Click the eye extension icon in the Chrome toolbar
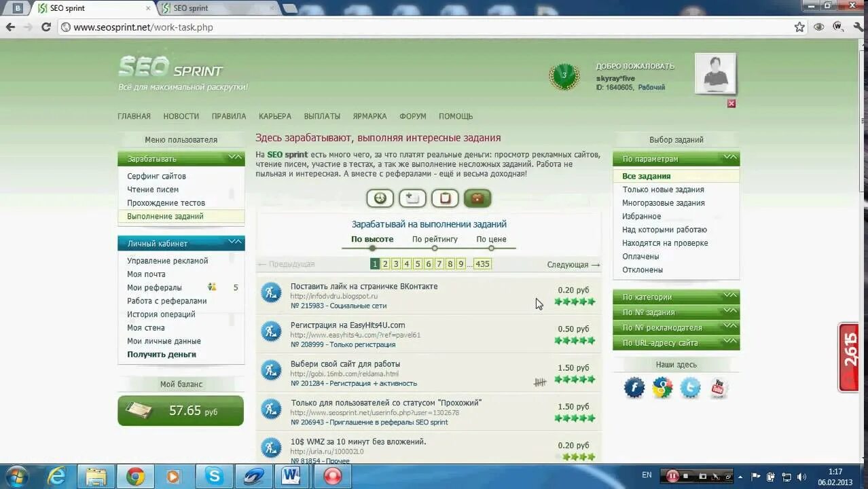868x489 pixels. [819, 27]
